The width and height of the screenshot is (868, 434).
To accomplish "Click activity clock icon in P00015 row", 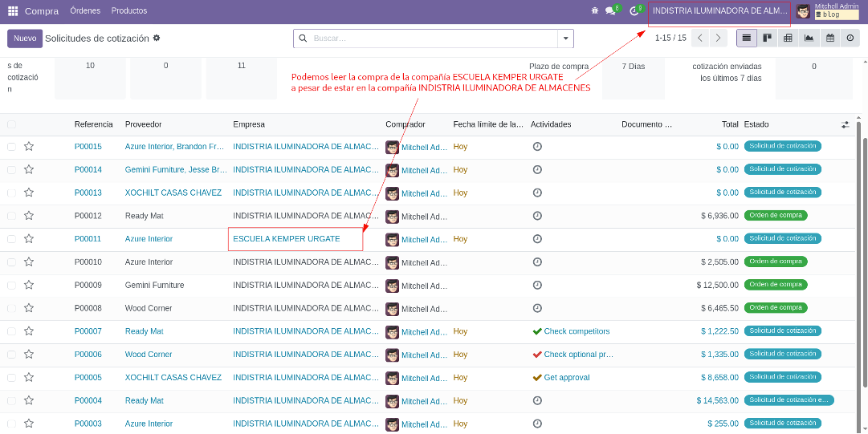I will 537,147.
